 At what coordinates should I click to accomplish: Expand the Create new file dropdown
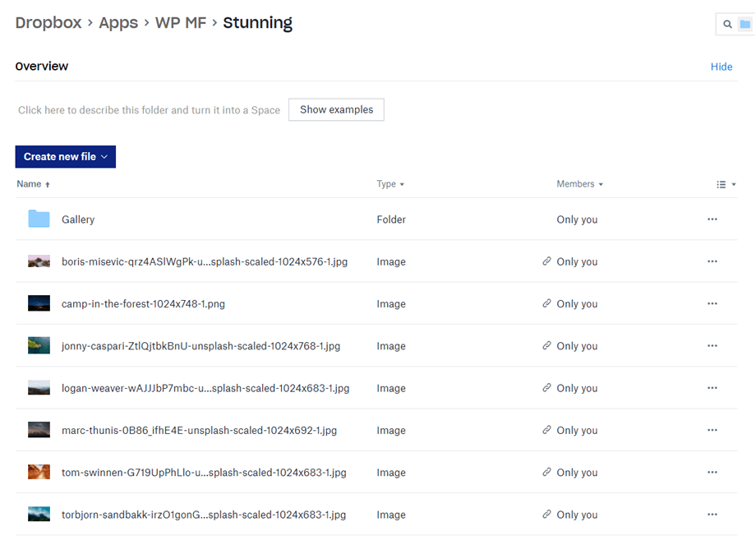65,157
